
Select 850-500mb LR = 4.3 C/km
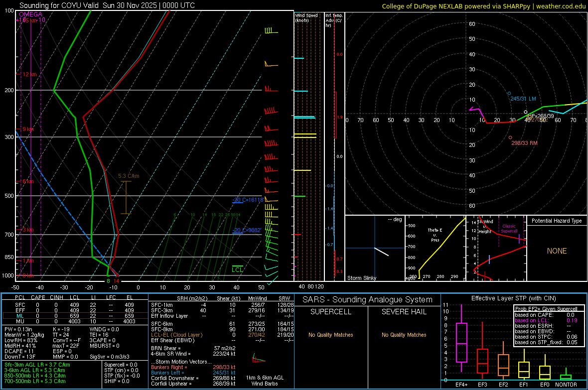tap(35, 376)
